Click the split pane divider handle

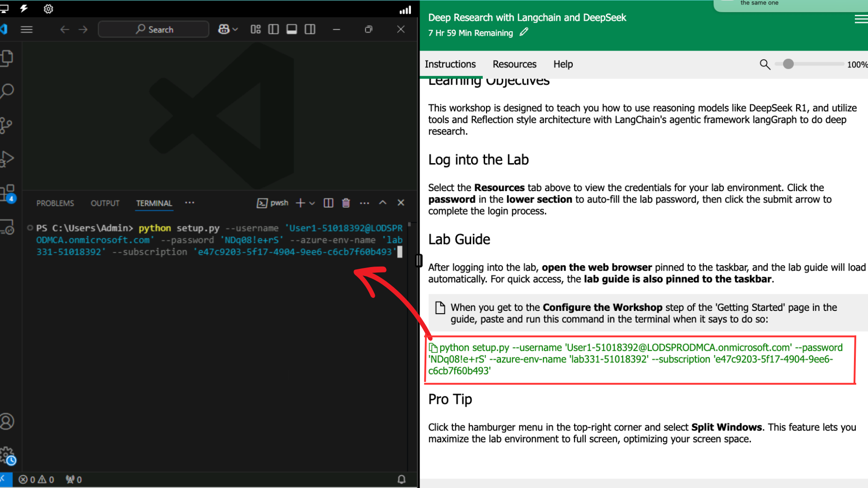[419, 260]
